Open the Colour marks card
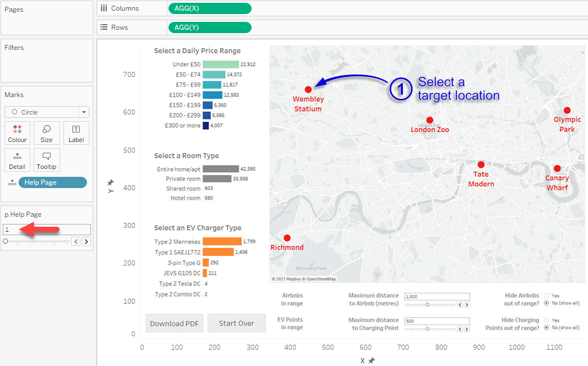The height and width of the screenshot is (366, 588). tap(17, 134)
